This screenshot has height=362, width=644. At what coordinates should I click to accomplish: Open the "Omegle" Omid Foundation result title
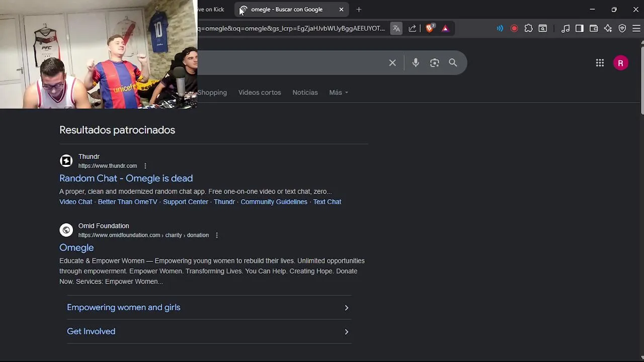tap(76, 248)
